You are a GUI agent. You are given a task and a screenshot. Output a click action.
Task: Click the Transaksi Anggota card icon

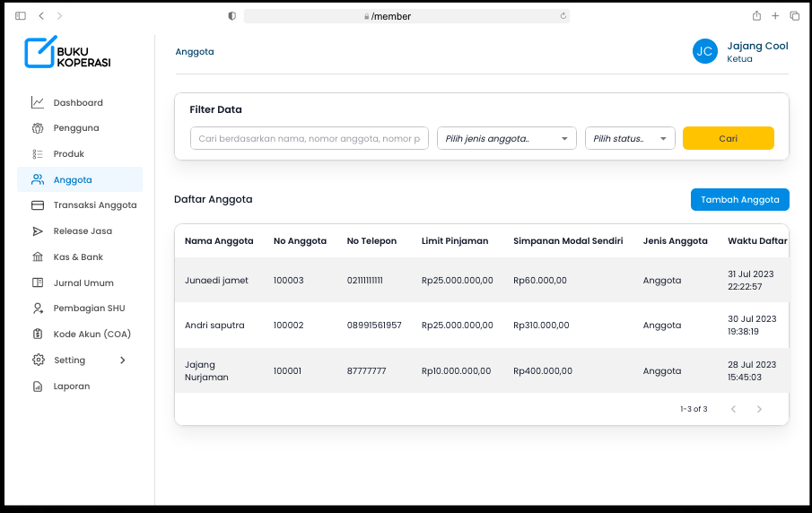tap(38, 205)
